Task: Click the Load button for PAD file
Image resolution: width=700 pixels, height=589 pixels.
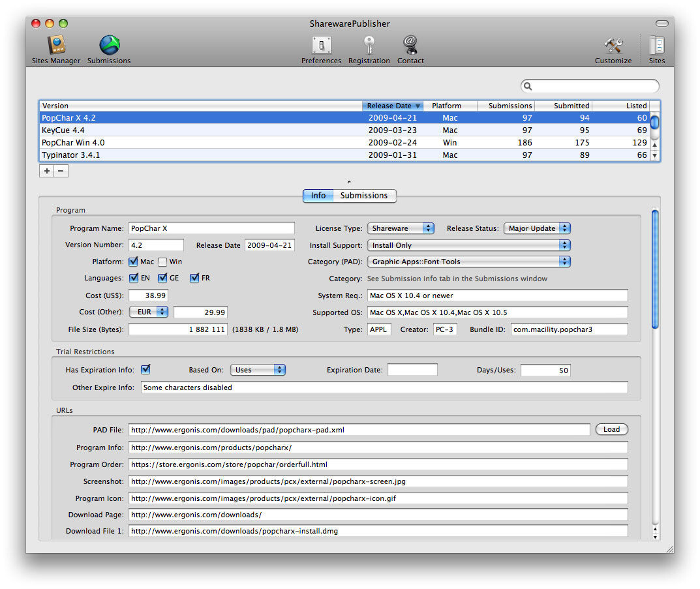Action: [612, 429]
